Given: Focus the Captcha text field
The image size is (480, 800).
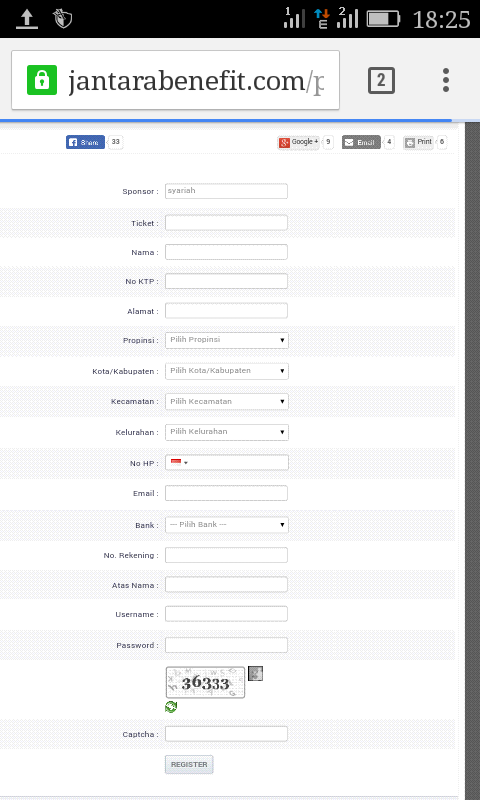Looking at the screenshot, I should (226, 734).
